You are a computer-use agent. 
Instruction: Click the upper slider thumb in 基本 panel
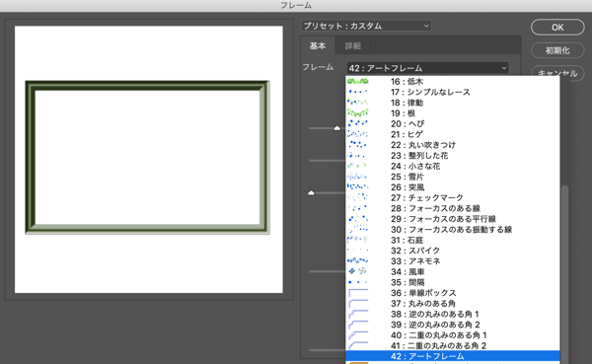[x=337, y=128]
